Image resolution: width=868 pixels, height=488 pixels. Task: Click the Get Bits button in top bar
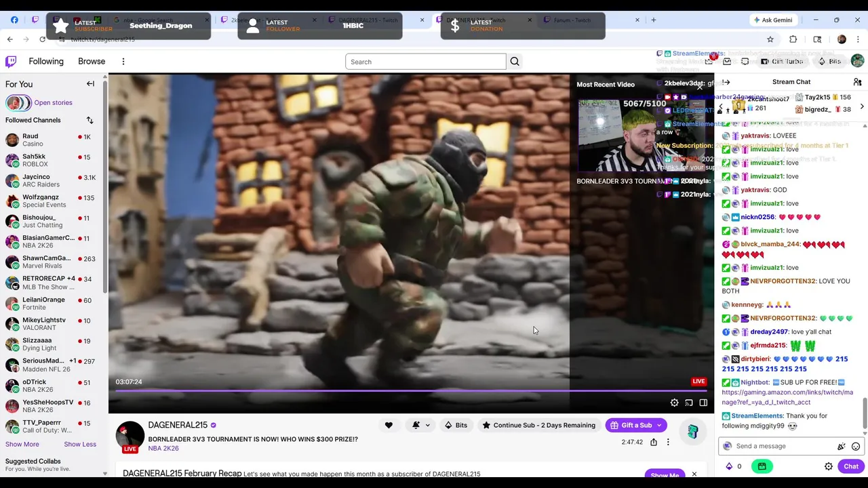(x=829, y=61)
